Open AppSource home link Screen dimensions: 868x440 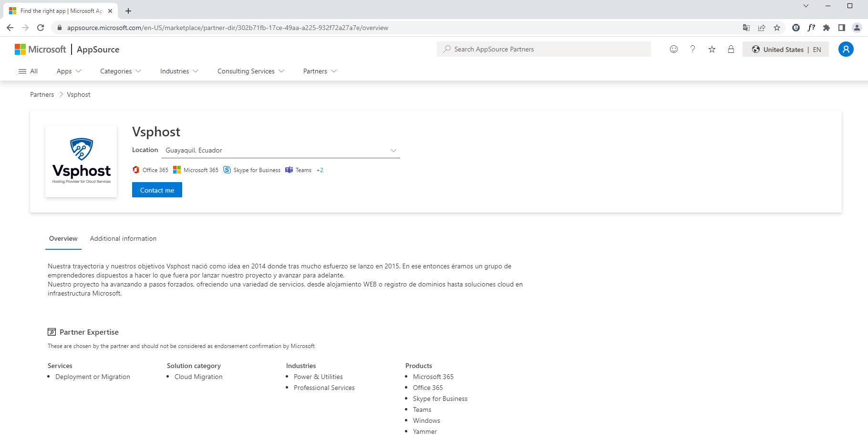tap(98, 49)
